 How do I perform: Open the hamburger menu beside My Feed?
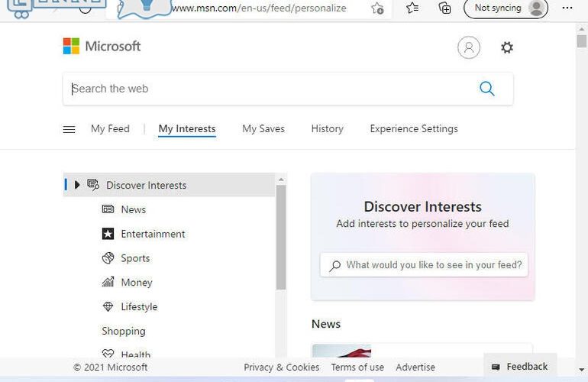69,129
